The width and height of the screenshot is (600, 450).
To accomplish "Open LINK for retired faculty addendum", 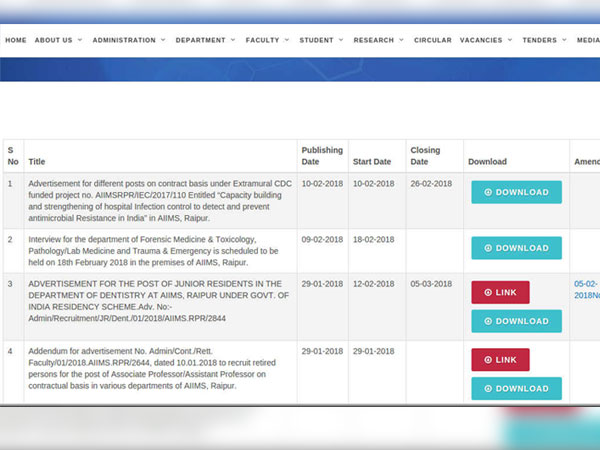I will pos(501,360).
